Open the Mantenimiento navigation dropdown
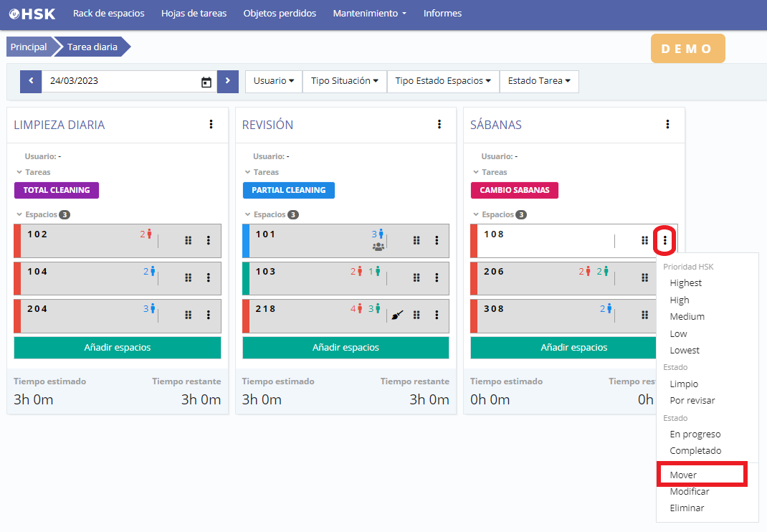The image size is (767, 532). (369, 14)
